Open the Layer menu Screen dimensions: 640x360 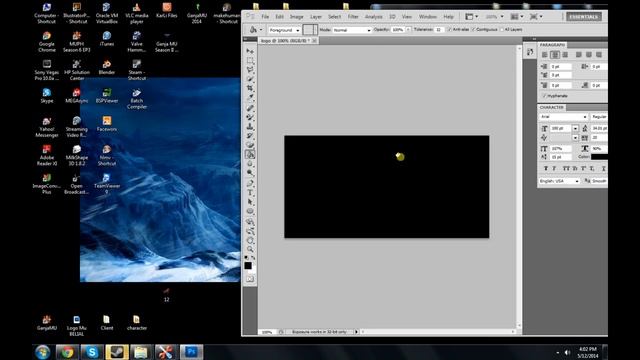click(x=316, y=17)
